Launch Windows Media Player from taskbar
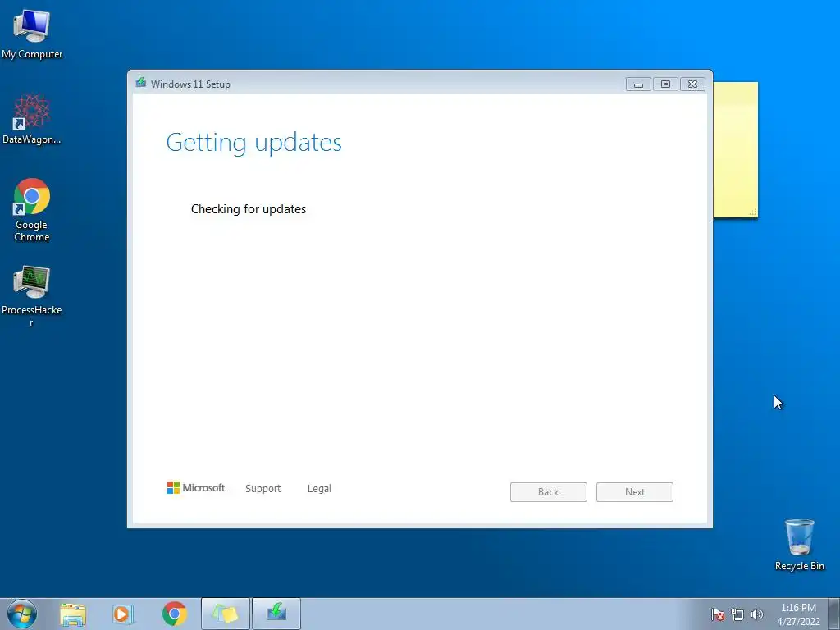The width and height of the screenshot is (840, 630). [122, 614]
